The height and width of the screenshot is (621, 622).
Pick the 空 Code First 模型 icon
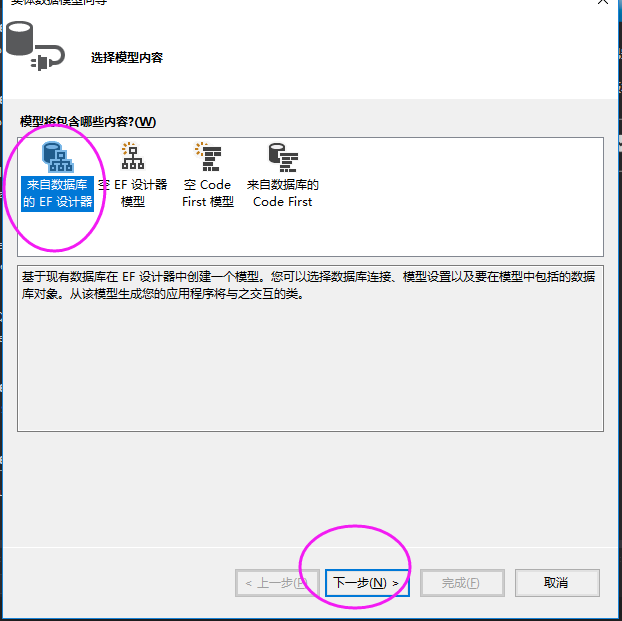coord(208,156)
